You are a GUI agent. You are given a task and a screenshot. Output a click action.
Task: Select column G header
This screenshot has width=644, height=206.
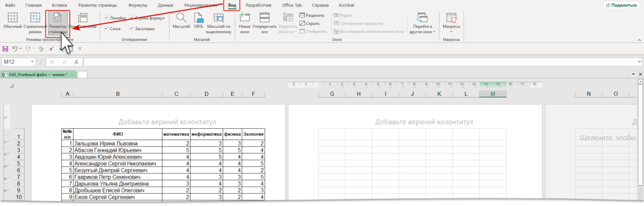(x=332, y=94)
